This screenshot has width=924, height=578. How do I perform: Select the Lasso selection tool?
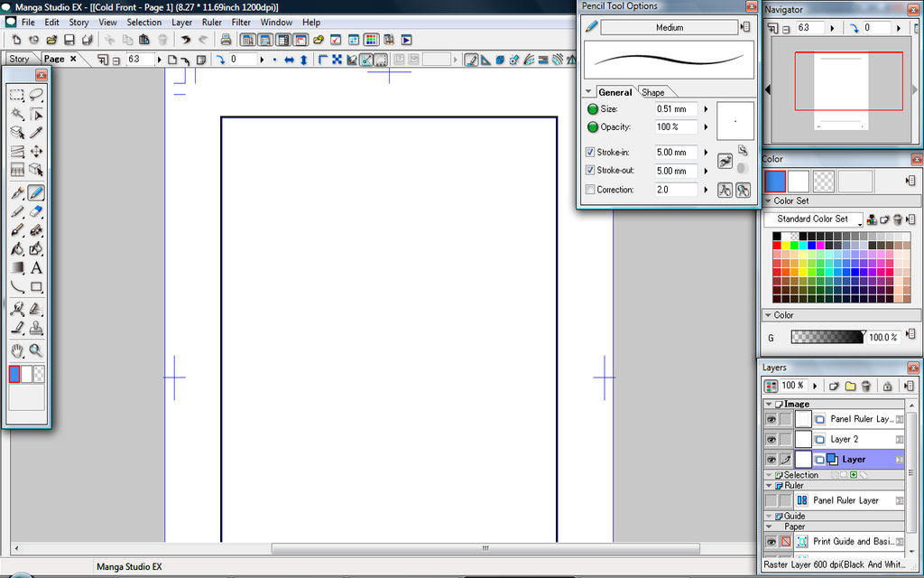click(x=36, y=95)
